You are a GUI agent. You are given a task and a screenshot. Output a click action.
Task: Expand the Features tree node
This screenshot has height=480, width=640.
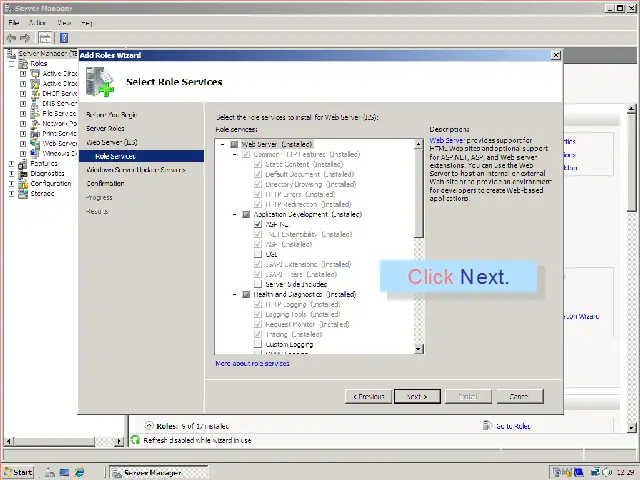point(11,164)
